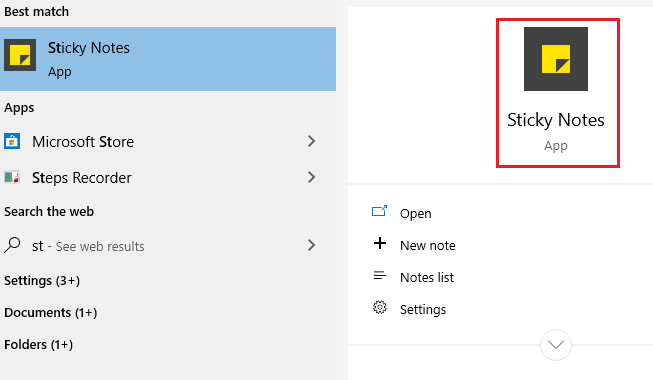Click the Settings gear icon
The image size is (653, 380).
[379, 308]
